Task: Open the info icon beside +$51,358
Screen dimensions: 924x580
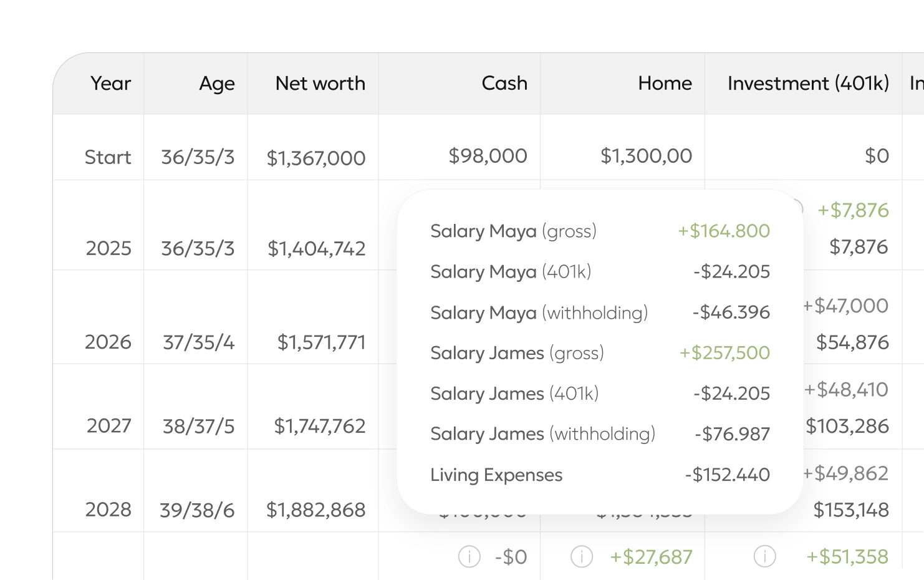Action: [764, 556]
